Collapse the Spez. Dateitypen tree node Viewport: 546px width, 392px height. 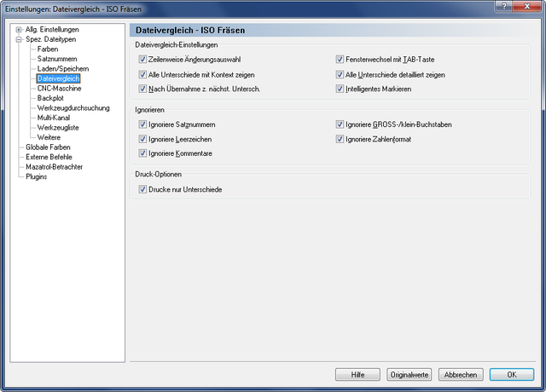pyautogui.click(x=19, y=39)
